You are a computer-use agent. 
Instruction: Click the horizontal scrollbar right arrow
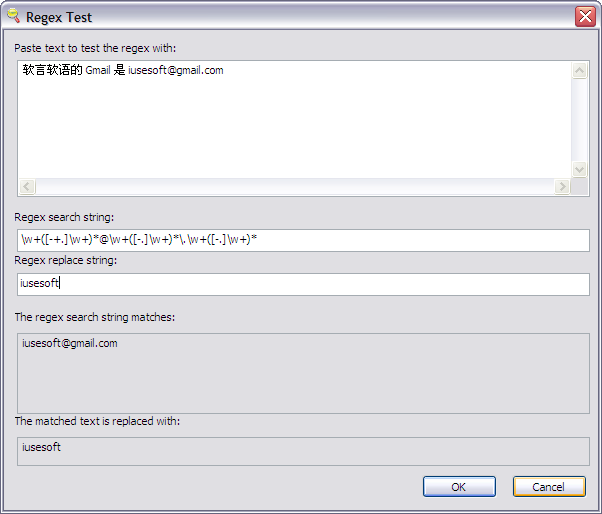pyautogui.click(x=563, y=187)
